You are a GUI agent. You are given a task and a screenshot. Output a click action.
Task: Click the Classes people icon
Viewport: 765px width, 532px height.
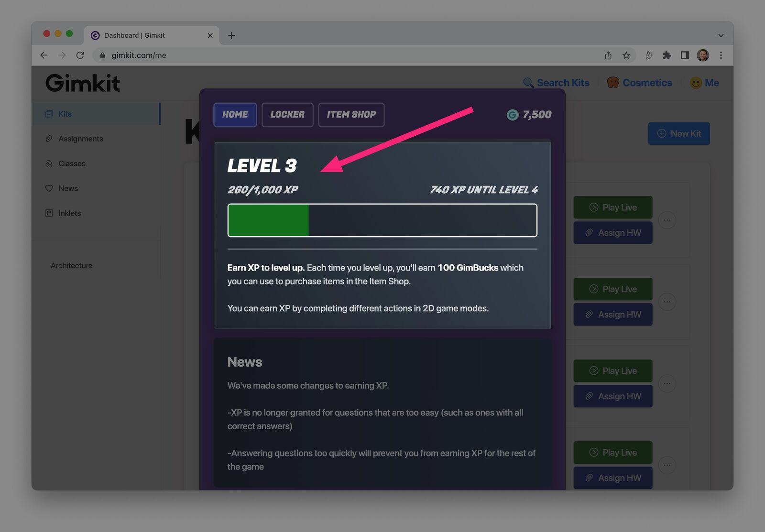point(49,163)
